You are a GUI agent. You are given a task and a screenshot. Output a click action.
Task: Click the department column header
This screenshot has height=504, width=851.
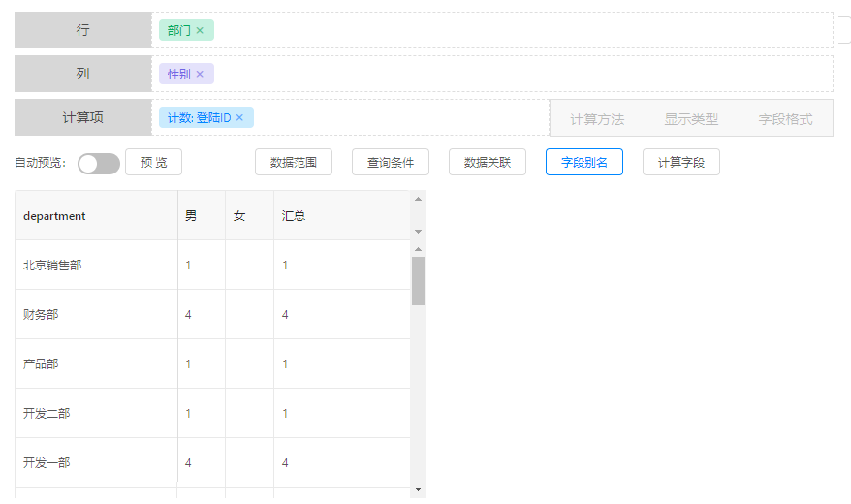[x=55, y=216]
